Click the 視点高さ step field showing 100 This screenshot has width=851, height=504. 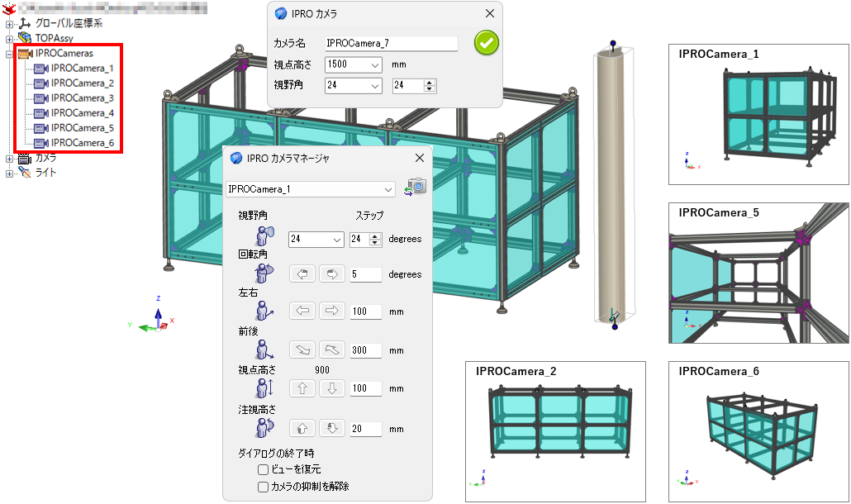366,388
